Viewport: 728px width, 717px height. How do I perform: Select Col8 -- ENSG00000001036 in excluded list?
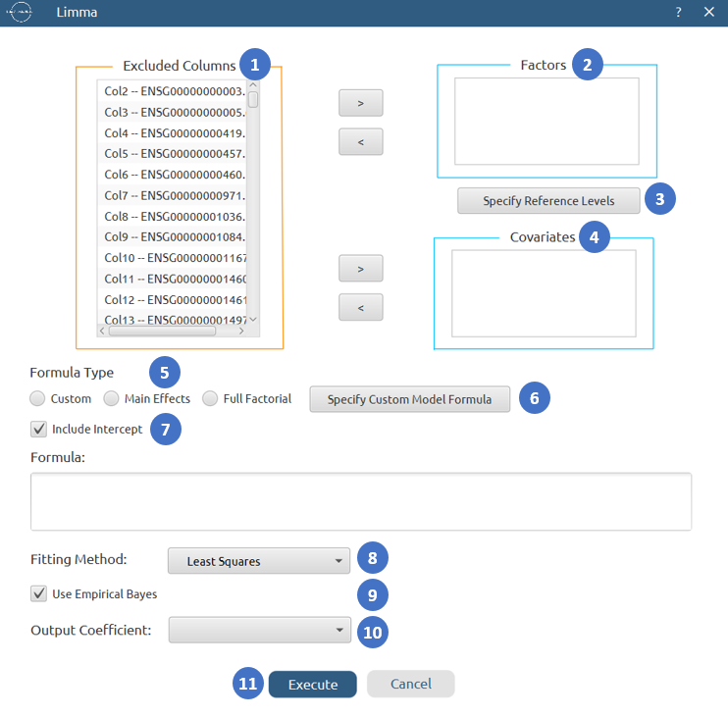pyautogui.click(x=173, y=216)
